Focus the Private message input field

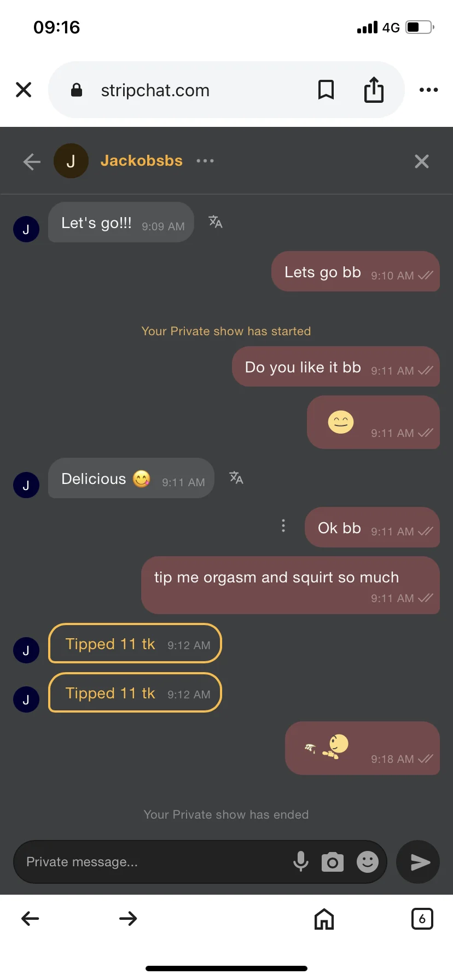tap(153, 862)
